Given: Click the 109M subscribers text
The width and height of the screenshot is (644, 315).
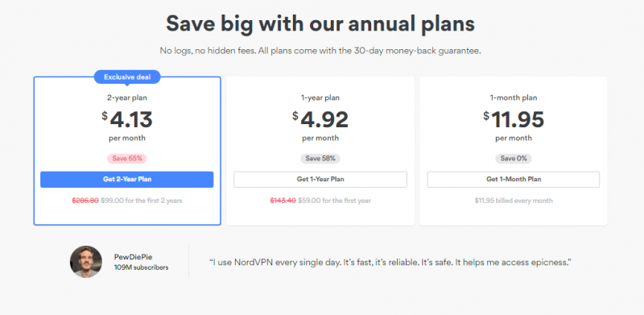Looking at the screenshot, I should point(142,267).
